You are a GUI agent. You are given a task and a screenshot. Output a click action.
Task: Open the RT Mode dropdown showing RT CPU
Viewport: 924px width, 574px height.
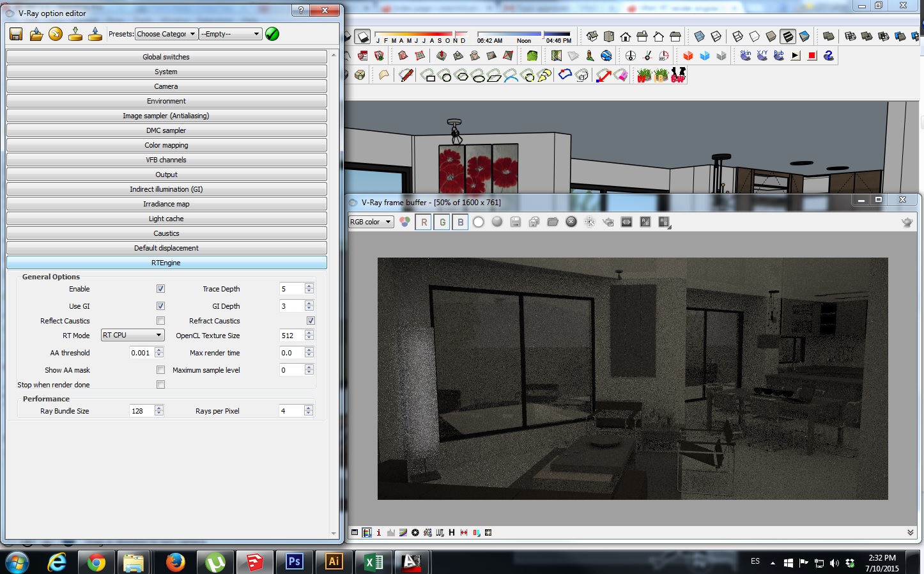[133, 335]
